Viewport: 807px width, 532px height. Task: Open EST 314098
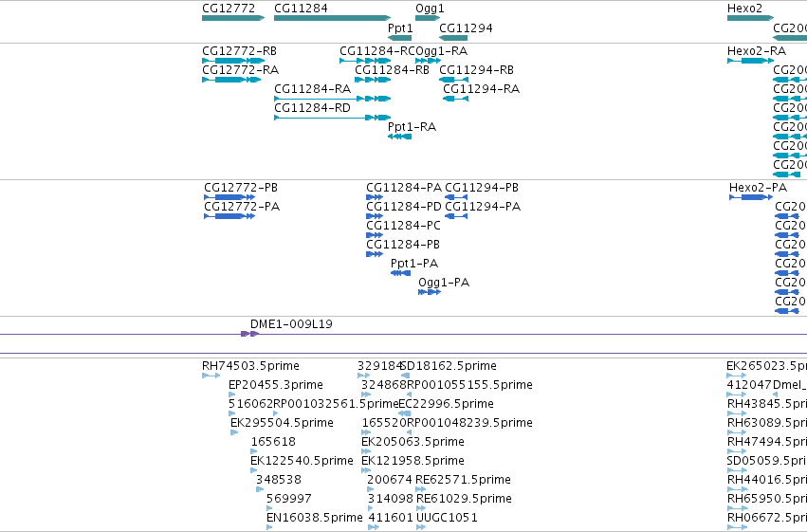(x=371, y=509)
